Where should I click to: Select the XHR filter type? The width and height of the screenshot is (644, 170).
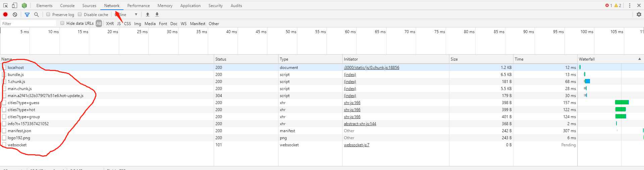pos(110,24)
